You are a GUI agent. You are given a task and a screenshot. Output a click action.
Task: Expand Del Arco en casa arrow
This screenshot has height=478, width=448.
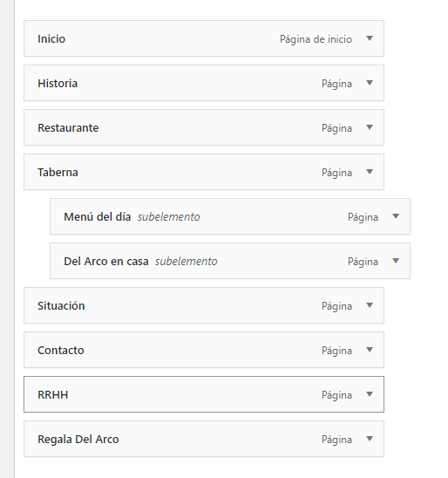(396, 261)
